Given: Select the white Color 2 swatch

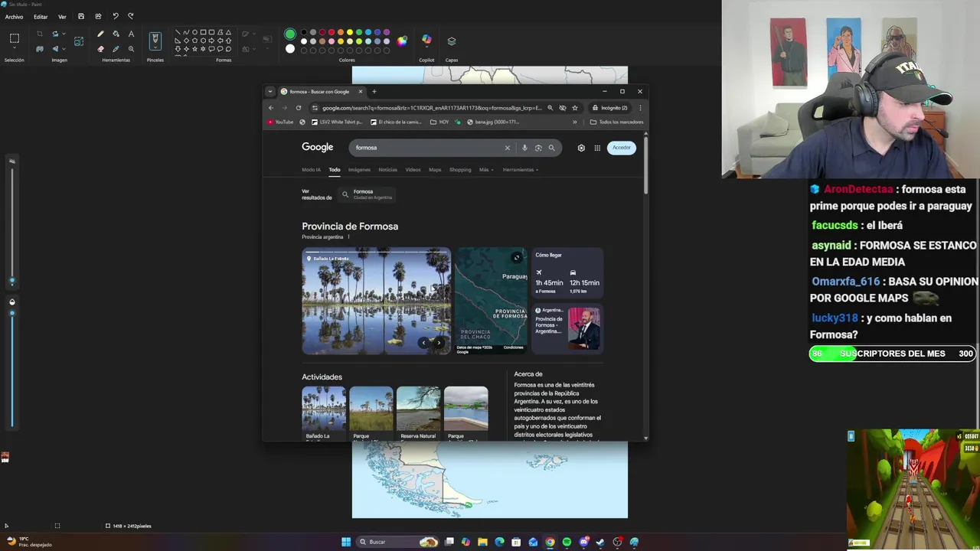Looking at the screenshot, I should click(290, 49).
